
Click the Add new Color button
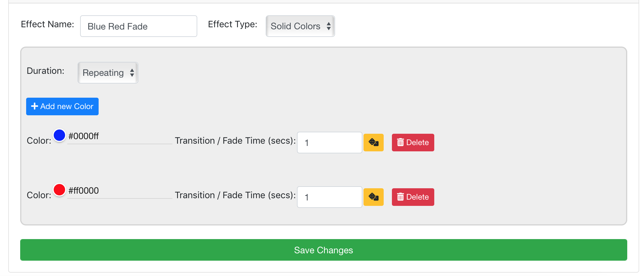coord(62,106)
